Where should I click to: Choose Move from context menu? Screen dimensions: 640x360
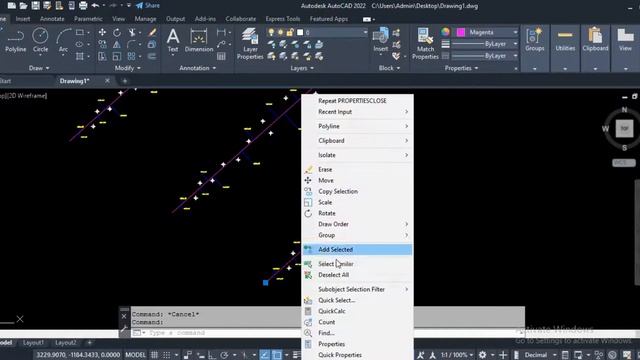click(x=358, y=180)
